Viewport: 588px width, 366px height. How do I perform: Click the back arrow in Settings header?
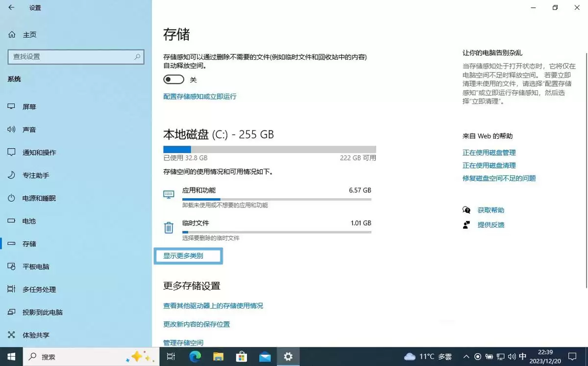point(11,8)
